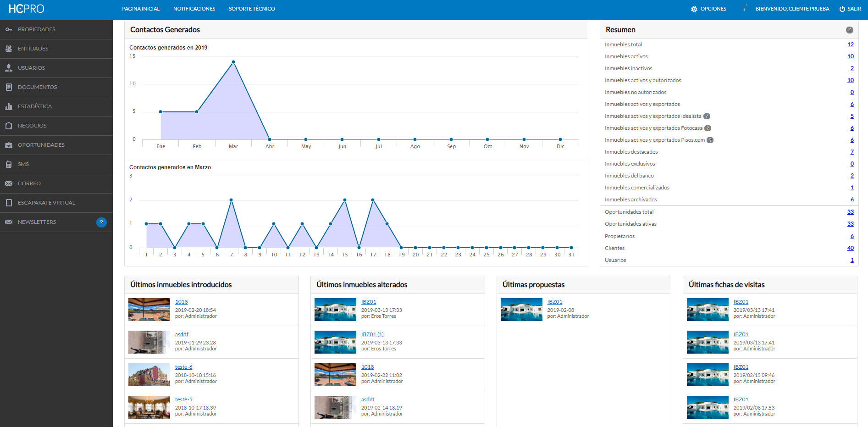The image size is (868, 427).
Task: Click IBZ01 thumbnail in Últimas propuestas
Action: (x=521, y=310)
